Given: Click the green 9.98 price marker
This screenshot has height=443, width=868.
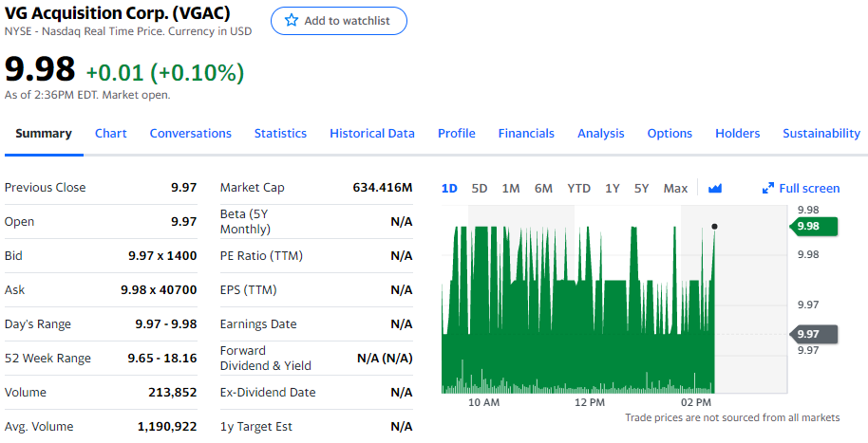Looking at the screenshot, I should click(x=813, y=226).
